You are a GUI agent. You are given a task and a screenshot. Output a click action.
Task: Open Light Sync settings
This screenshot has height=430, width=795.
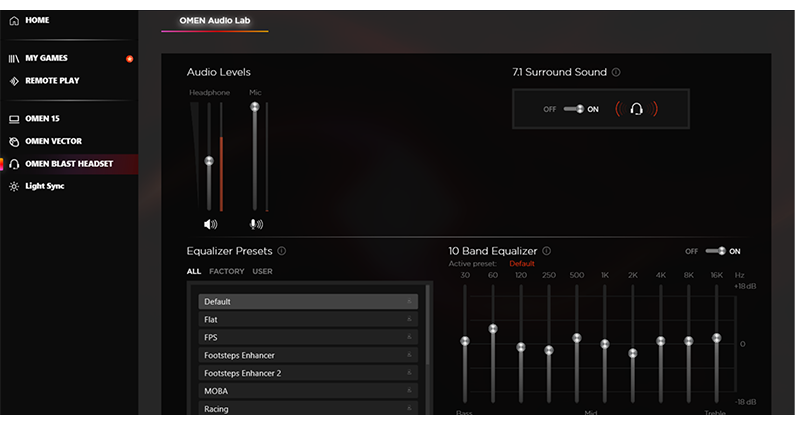coord(45,186)
